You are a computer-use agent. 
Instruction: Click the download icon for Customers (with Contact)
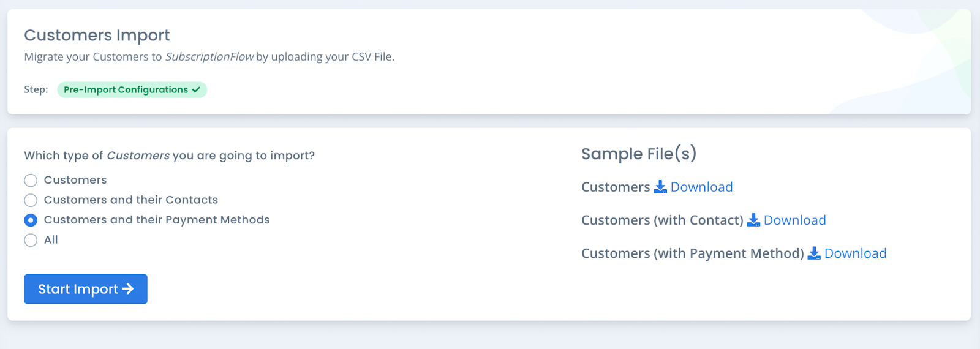[x=753, y=220]
